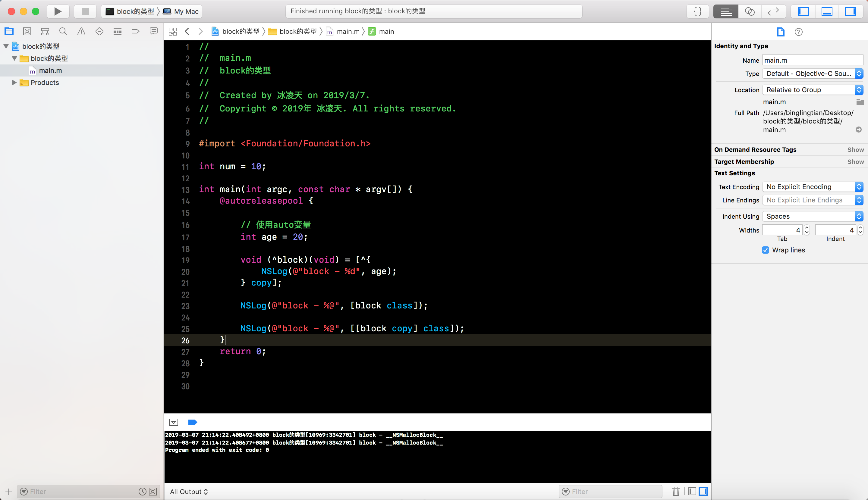Open All Output console filter menu

(189, 491)
